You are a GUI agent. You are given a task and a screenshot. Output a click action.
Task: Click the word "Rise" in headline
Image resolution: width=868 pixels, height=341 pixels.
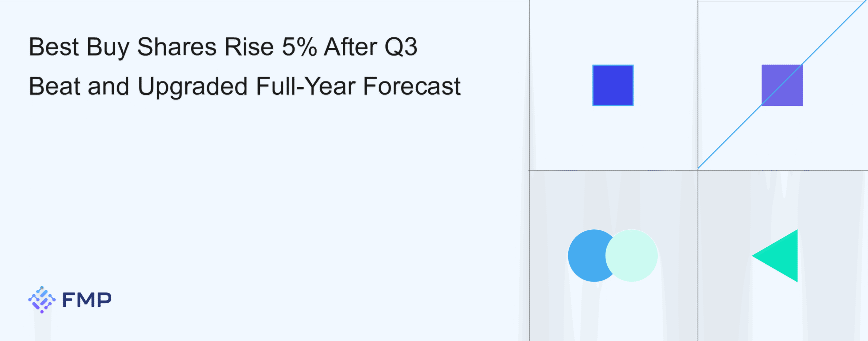pyautogui.click(x=249, y=47)
